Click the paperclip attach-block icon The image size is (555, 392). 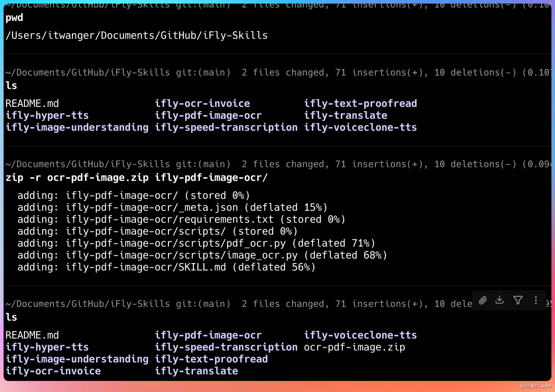tap(483, 300)
